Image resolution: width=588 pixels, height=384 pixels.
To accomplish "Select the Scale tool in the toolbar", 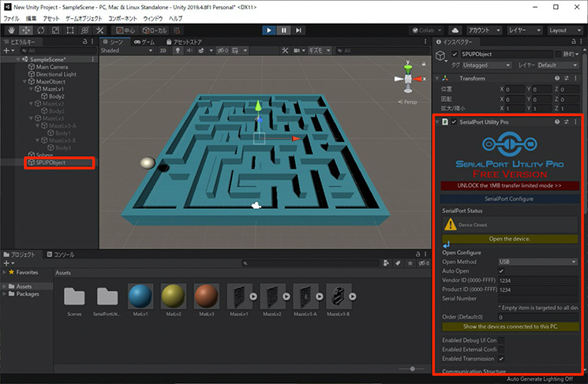I will coord(55,30).
